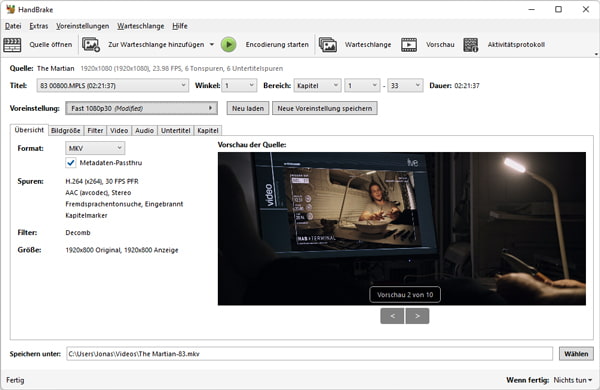Switch to the Untertitel tab

tap(176, 131)
